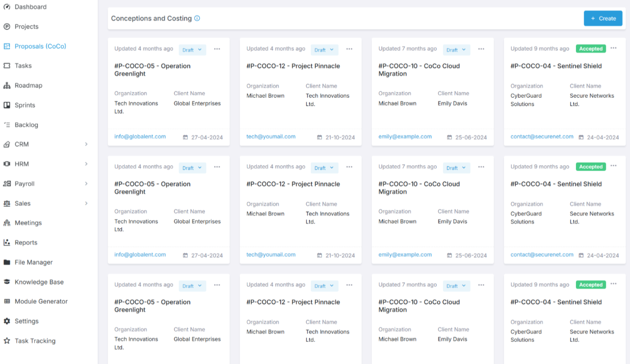Image resolution: width=630 pixels, height=364 pixels.
Task: Click Accepted badge on topmost Sentinel Shield card
Action: pyautogui.click(x=591, y=49)
